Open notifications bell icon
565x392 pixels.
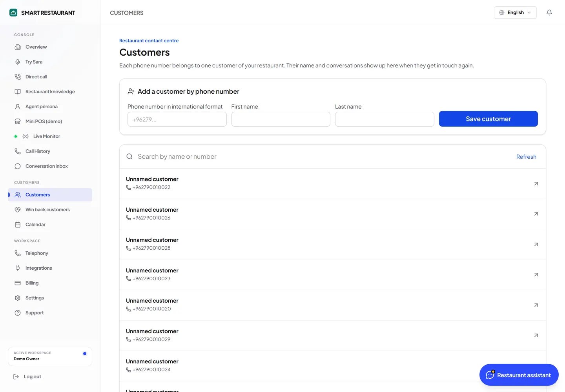tap(549, 13)
